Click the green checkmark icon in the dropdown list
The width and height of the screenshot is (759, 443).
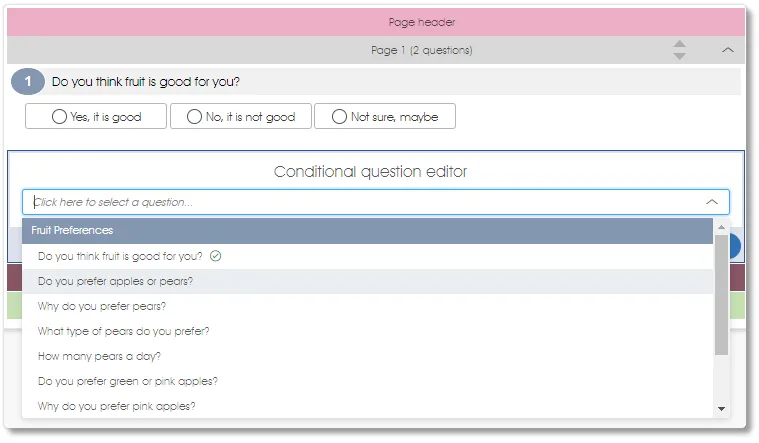coord(216,256)
